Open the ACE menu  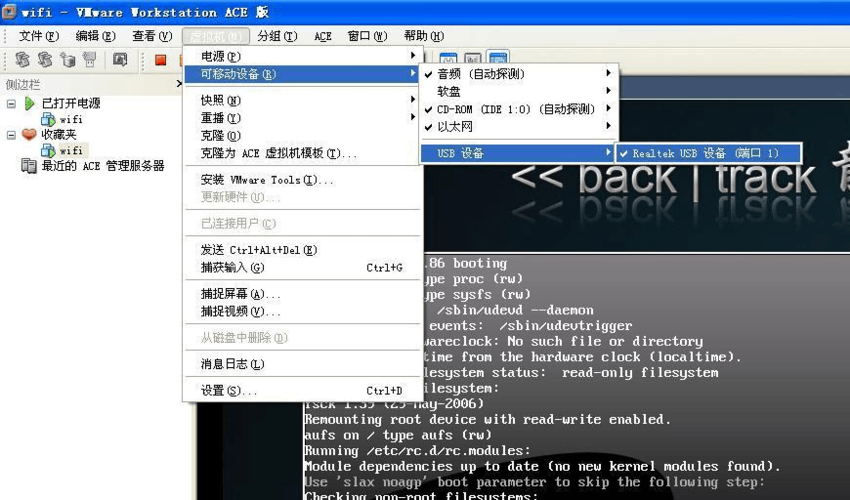coord(323,36)
